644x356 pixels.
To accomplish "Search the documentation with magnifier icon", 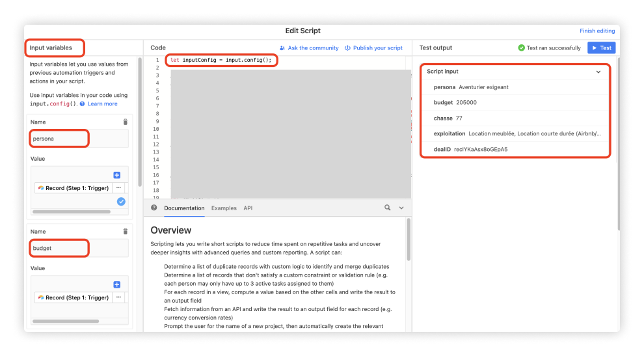I will point(387,208).
